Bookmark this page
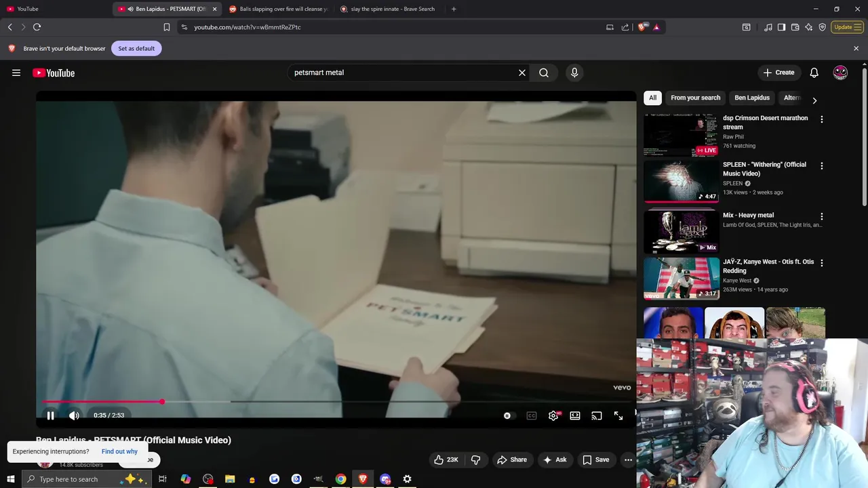 pyautogui.click(x=166, y=27)
